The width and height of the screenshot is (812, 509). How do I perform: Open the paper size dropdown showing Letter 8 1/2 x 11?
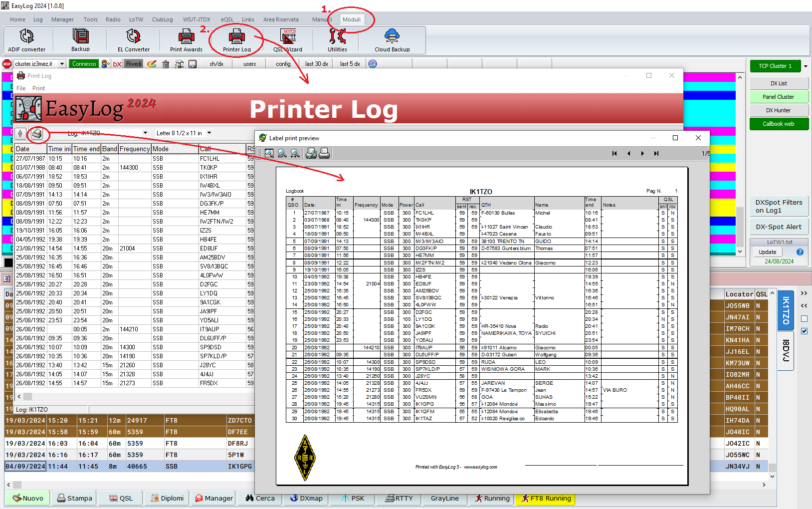coord(209,133)
